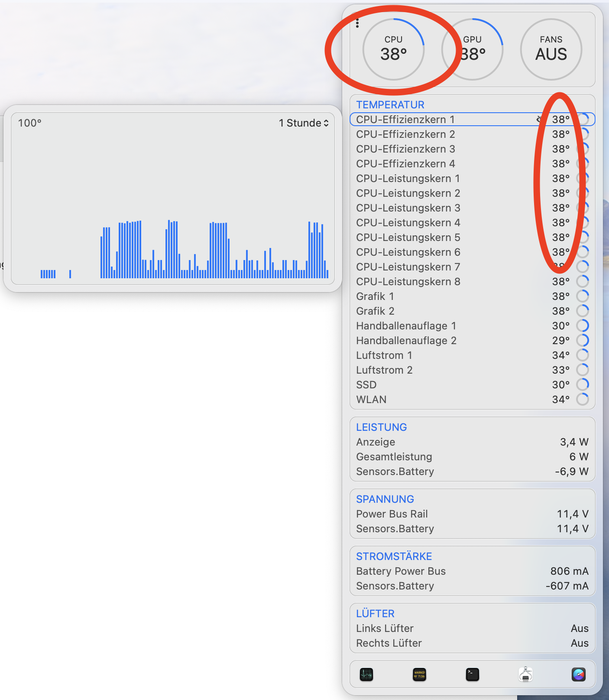This screenshot has width=609, height=700.
Task: Click the ring indicator for Handballenauflage 2
Action: click(583, 340)
